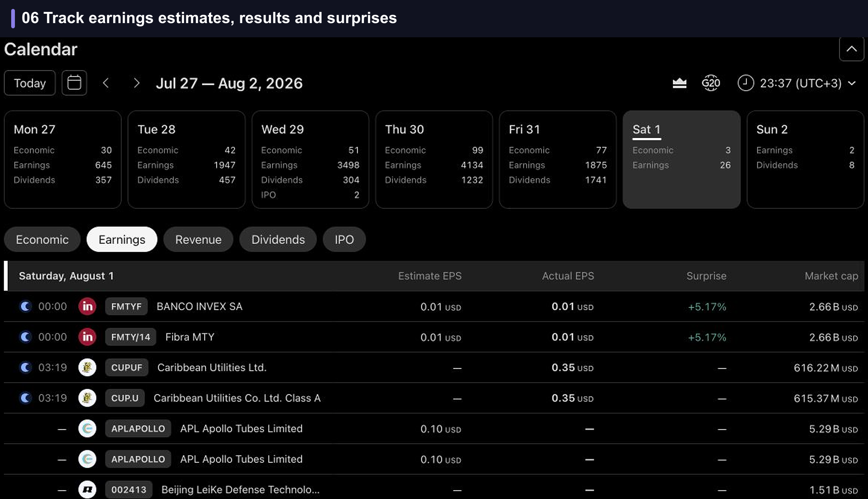The height and width of the screenshot is (499, 868).
Task: Open the FMTY/14 ticker symbol
Action: click(x=130, y=337)
